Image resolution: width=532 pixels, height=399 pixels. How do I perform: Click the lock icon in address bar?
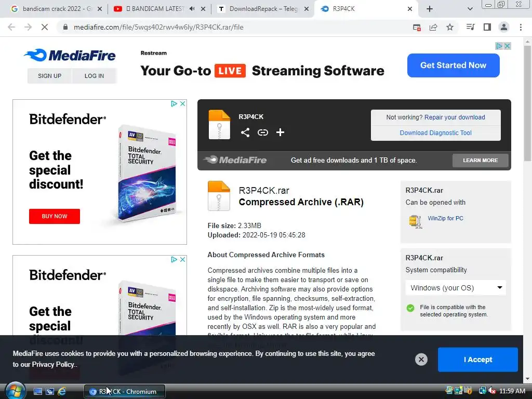[65, 27]
